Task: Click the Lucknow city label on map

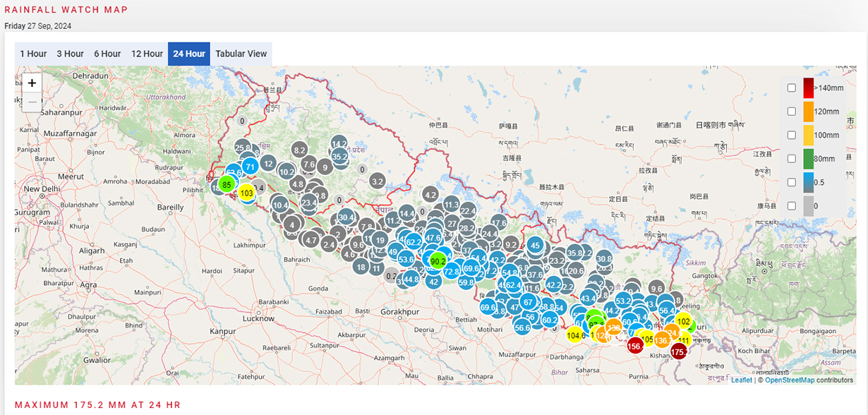Action: point(258,319)
